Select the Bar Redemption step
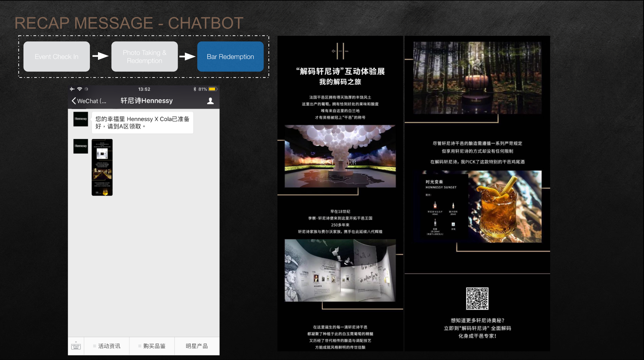This screenshot has width=644, height=360. click(x=231, y=57)
